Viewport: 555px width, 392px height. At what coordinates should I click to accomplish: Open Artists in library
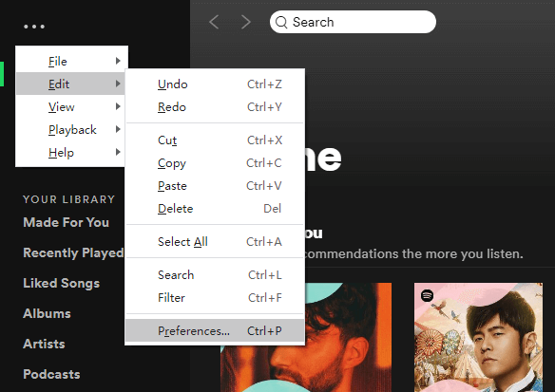44,344
